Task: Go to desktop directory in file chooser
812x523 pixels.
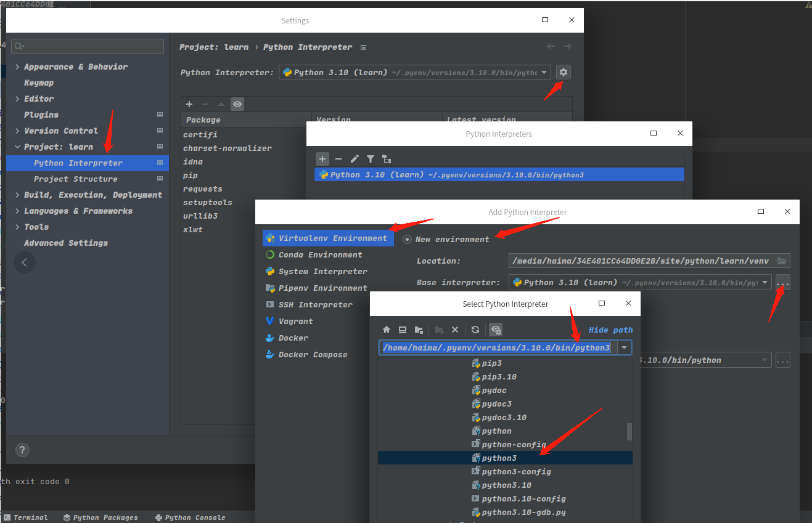Action: coord(403,330)
